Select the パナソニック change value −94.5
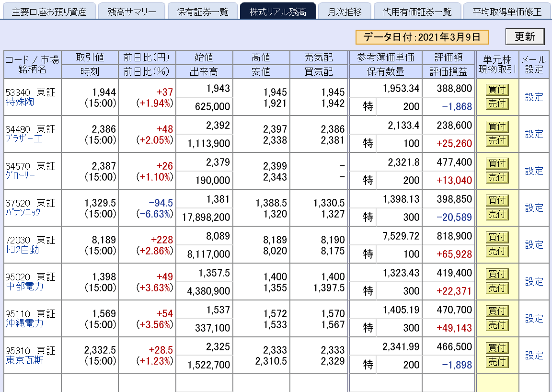This screenshot has height=392, width=552. [x=161, y=203]
